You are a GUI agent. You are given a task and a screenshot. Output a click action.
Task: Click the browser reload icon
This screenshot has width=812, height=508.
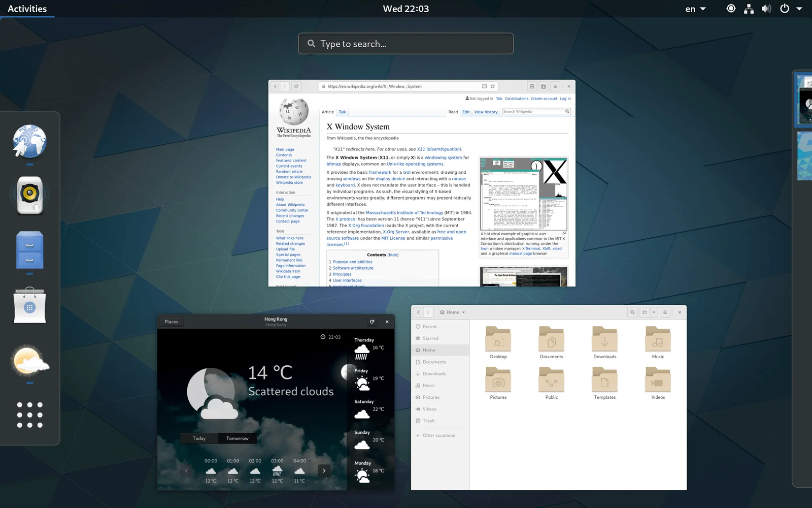[x=296, y=86]
